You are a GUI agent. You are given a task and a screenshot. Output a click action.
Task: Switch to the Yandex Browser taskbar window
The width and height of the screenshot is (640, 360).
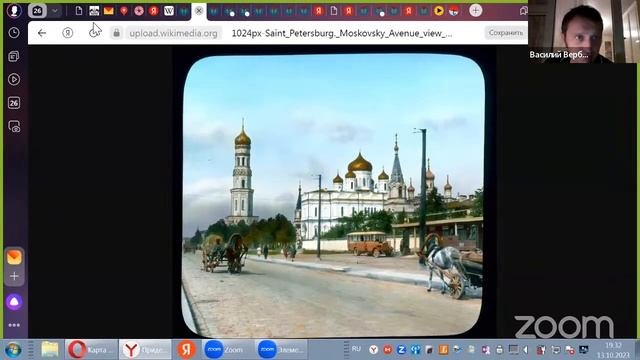(145, 350)
